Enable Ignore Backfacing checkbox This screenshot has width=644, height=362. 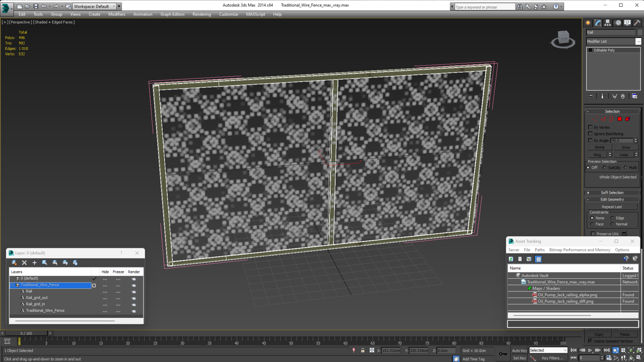tap(591, 134)
